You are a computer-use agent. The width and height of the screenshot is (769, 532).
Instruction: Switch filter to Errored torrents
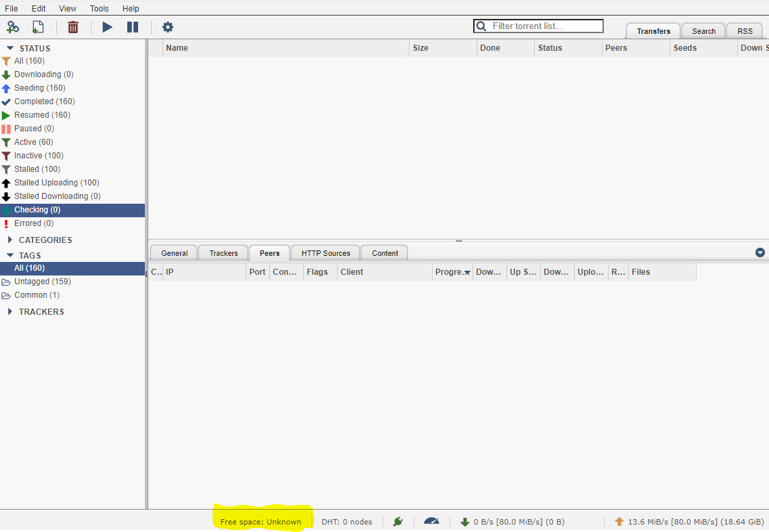coord(32,223)
